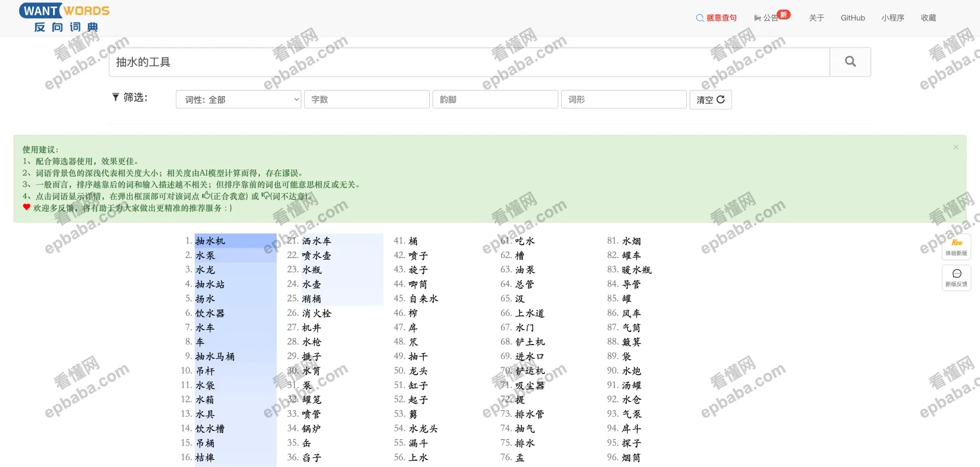Select result word 抽水站

click(x=210, y=284)
